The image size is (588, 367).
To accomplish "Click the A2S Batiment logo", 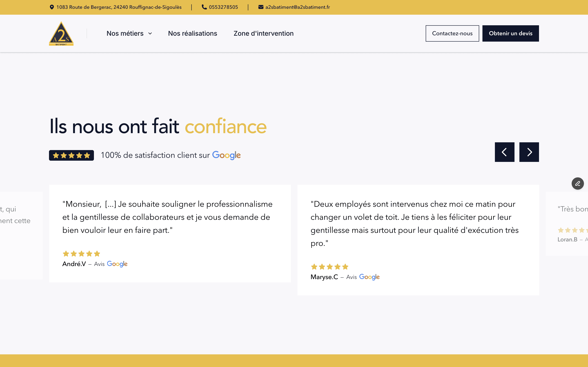I will tap(61, 33).
